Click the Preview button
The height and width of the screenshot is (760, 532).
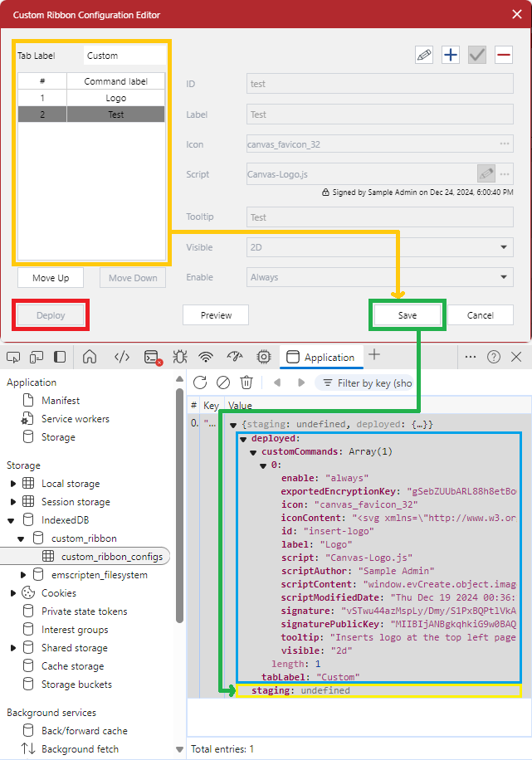(216, 315)
